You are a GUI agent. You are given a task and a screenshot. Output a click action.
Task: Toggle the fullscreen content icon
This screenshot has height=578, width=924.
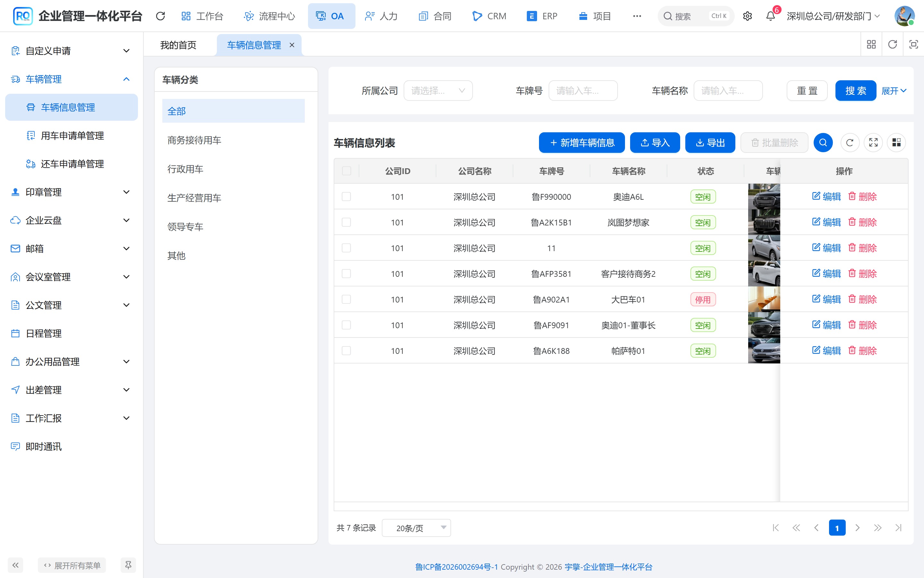[x=913, y=45]
